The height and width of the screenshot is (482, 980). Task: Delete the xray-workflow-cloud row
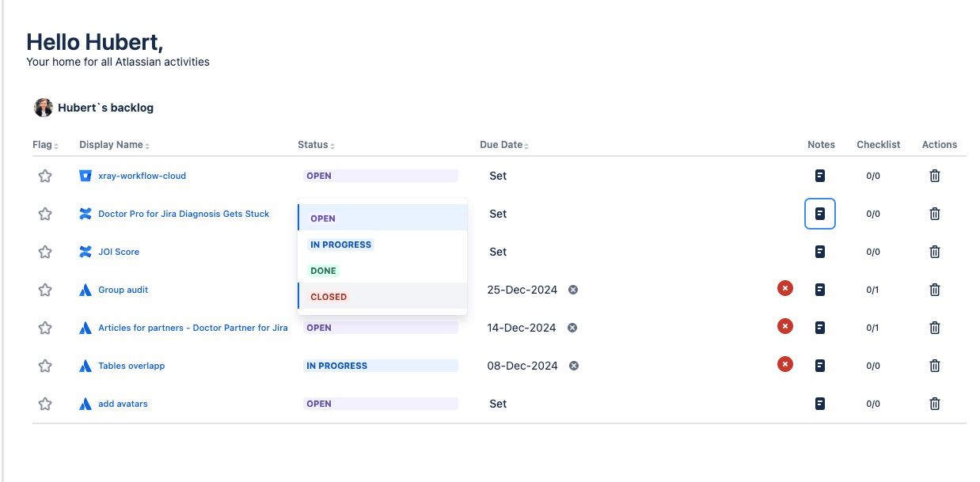point(935,176)
